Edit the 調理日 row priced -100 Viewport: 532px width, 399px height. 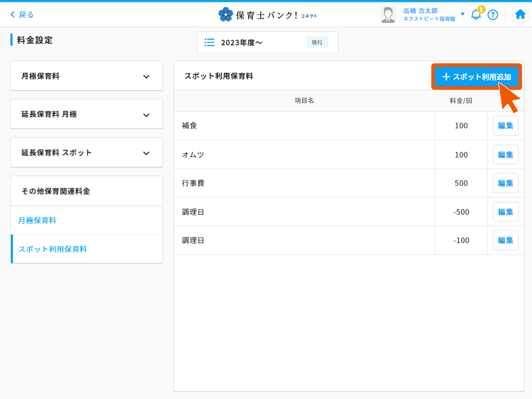pyautogui.click(x=506, y=240)
